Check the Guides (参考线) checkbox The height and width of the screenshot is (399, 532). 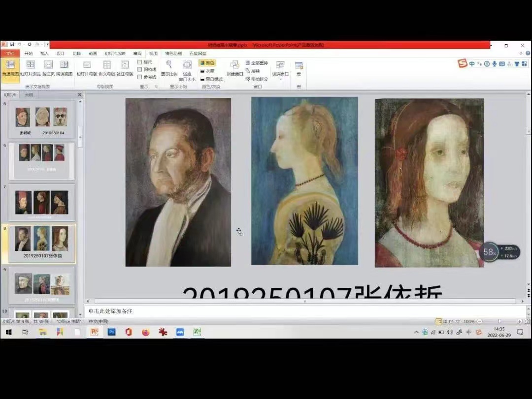(140, 77)
